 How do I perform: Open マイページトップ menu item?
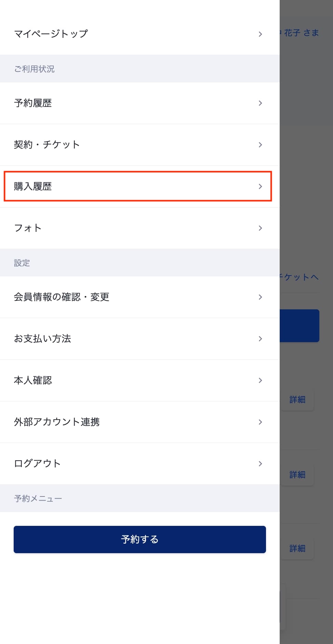[x=139, y=34]
